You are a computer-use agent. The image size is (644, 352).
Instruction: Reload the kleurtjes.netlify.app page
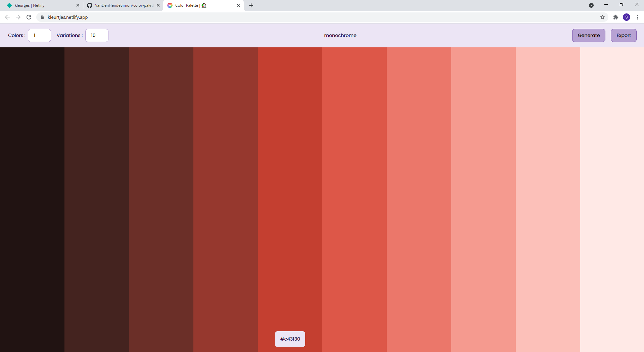[29, 17]
